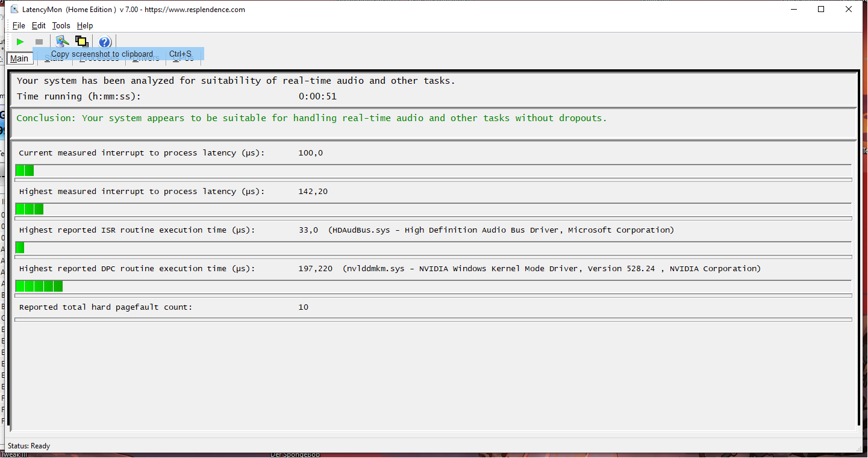
Task: Open the Edit menu
Action: click(x=39, y=25)
